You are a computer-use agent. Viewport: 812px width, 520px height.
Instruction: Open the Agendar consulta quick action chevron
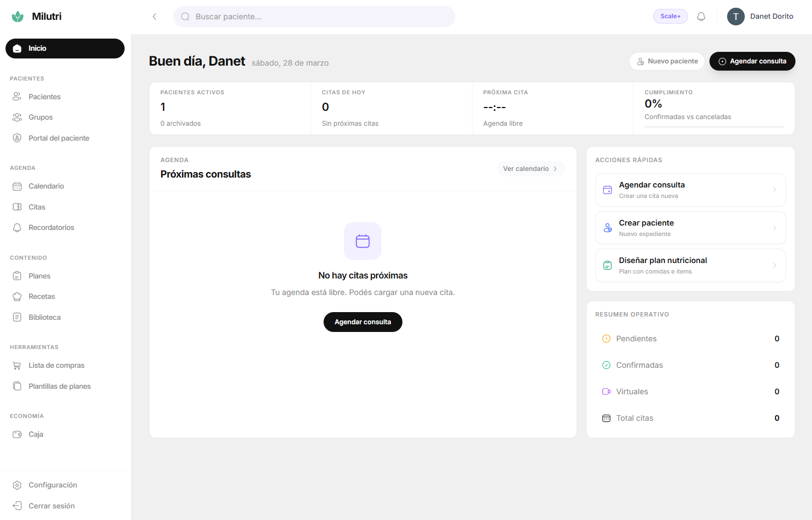774,190
